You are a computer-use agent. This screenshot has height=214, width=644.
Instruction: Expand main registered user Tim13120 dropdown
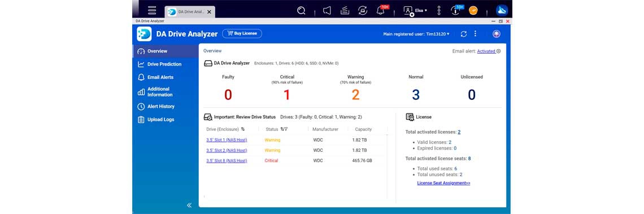point(416,34)
